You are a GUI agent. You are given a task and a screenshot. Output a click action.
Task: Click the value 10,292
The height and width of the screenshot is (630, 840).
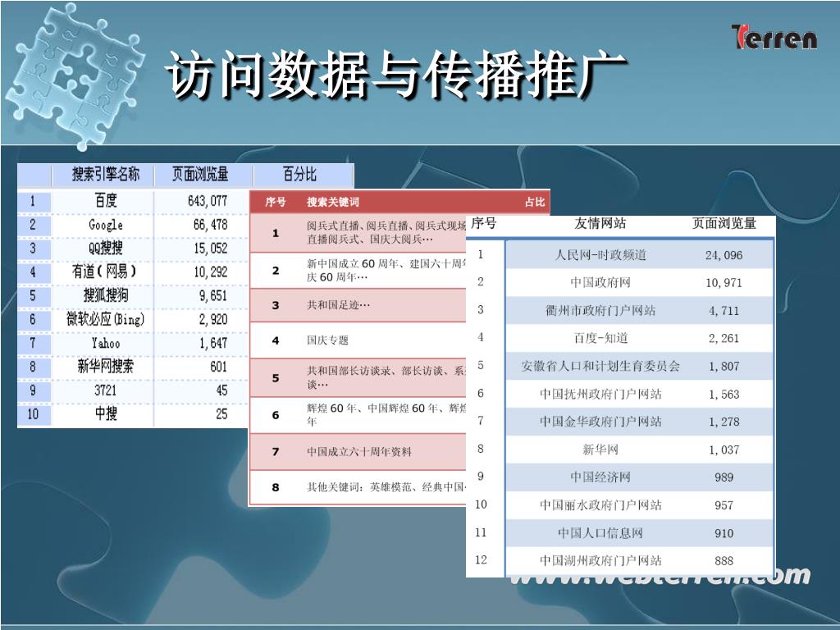coord(211,272)
